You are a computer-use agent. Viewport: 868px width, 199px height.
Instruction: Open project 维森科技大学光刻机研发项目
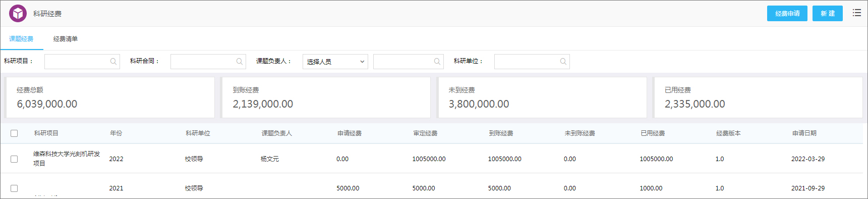coord(67,159)
